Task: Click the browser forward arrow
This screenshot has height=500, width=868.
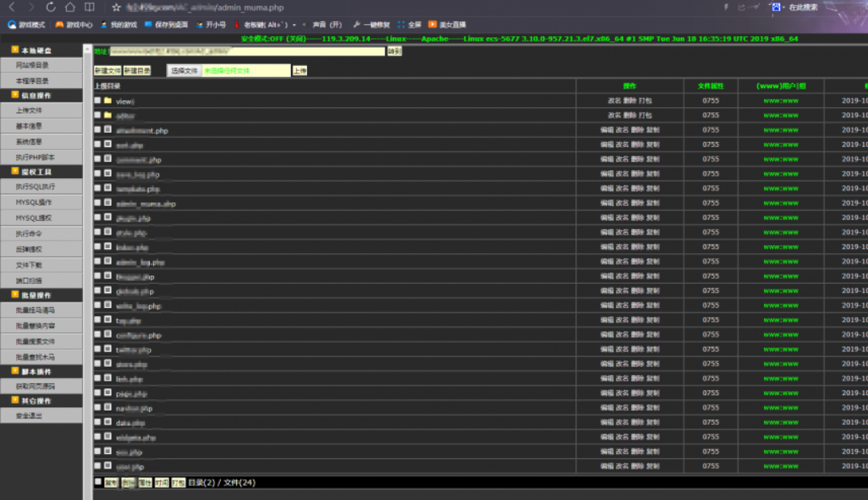Action: click(31, 7)
